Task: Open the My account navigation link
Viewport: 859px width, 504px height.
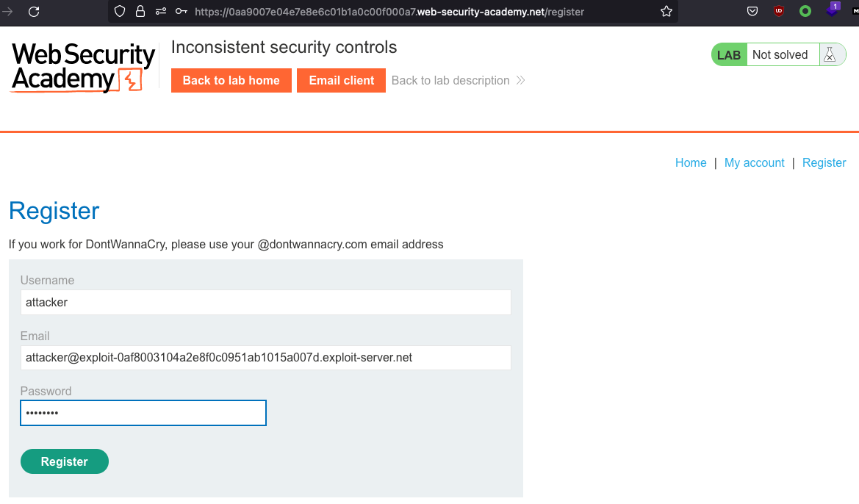Action: (x=754, y=163)
